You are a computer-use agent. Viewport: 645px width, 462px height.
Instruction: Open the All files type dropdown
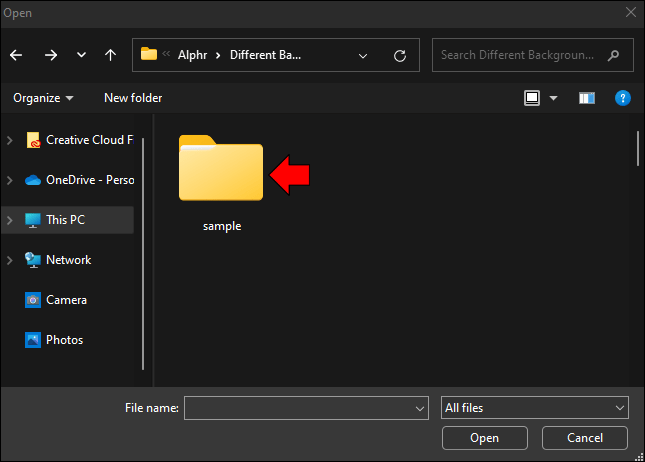pos(535,407)
